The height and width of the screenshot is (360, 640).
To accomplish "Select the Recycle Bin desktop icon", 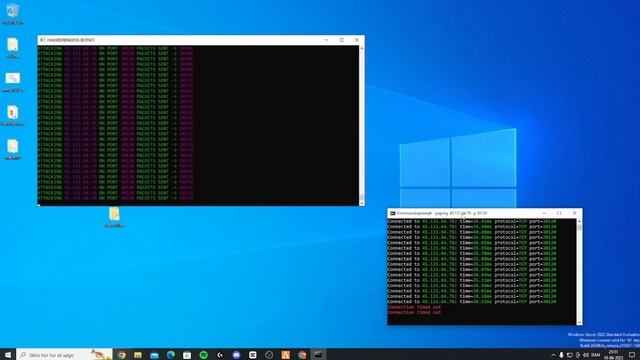I will (x=13, y=13).
